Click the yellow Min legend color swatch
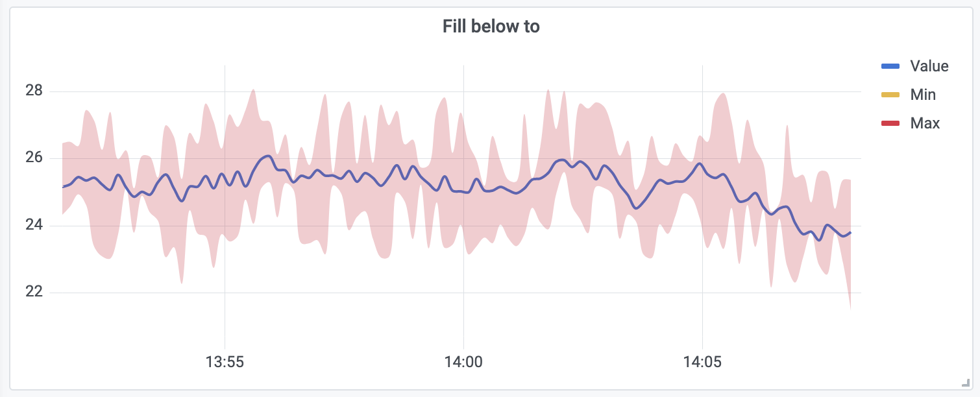Image resolution: width=980 pixels, height=397 pixels. click(890, 95)
